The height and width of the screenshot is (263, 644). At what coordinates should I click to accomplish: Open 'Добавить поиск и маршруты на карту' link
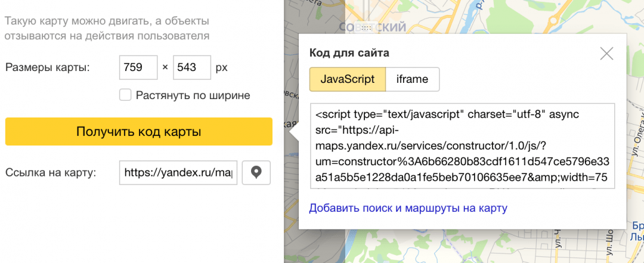point(408,208)
